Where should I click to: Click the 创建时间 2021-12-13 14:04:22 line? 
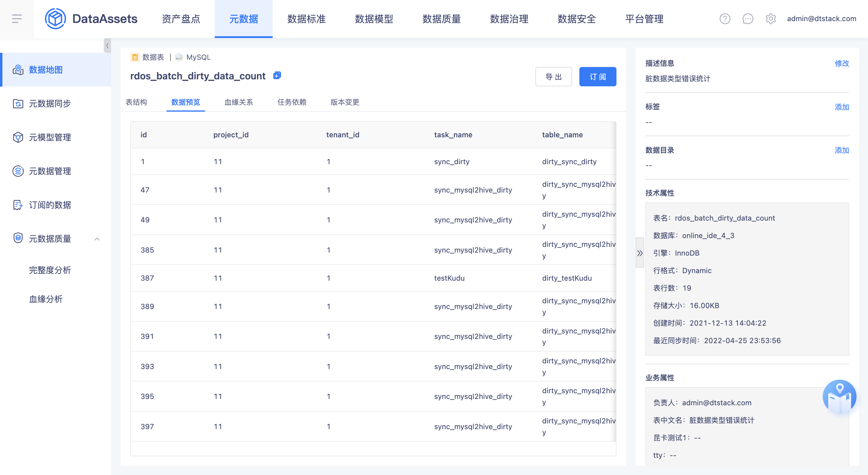coord(710,323)
